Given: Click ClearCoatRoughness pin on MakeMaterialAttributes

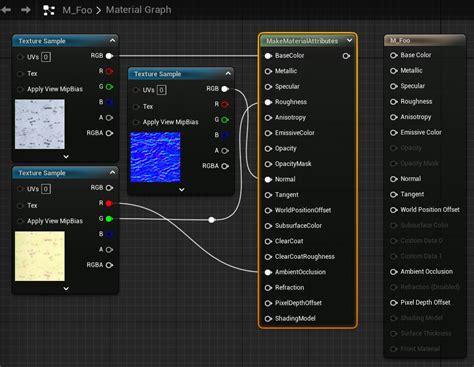Looking at the screenshot, I should (x=268, y=257).
